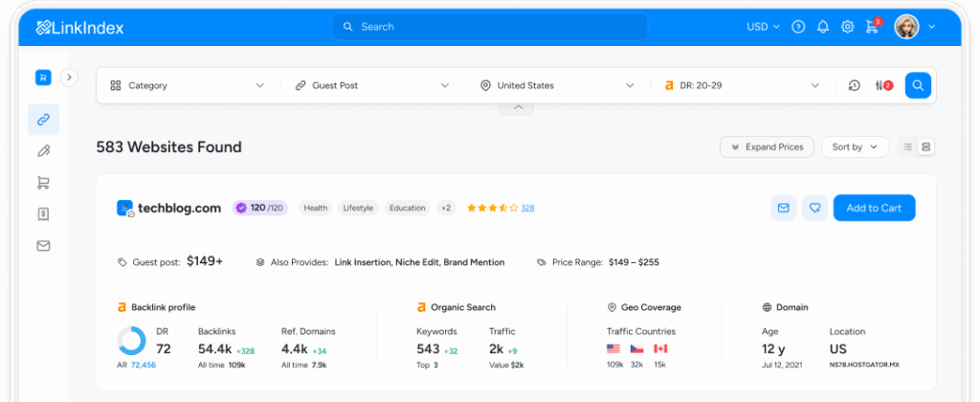Open link marketplace in sidebar
This screenshot has height=402, width=980.
[43, 120]
